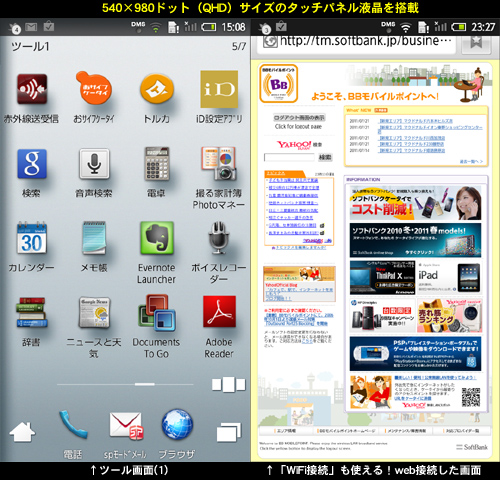Viewport: 500px width, 480px height.
Task: Click the Yahoo search text field
Action: click(289, 157)
